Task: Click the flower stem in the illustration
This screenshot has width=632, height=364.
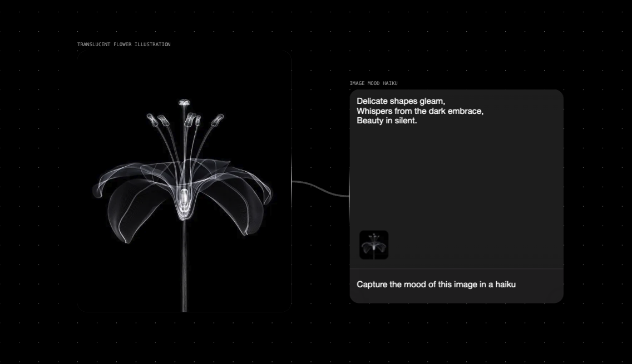Action: tap(184, 267)
